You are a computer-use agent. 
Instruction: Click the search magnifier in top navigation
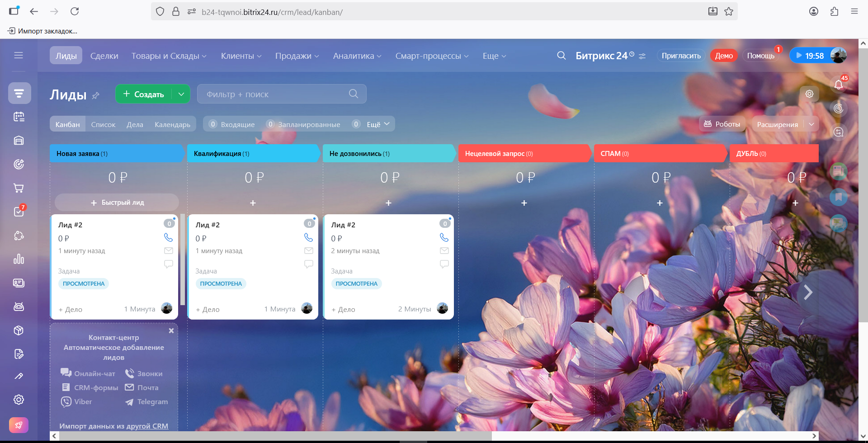[x=561, y=56]
